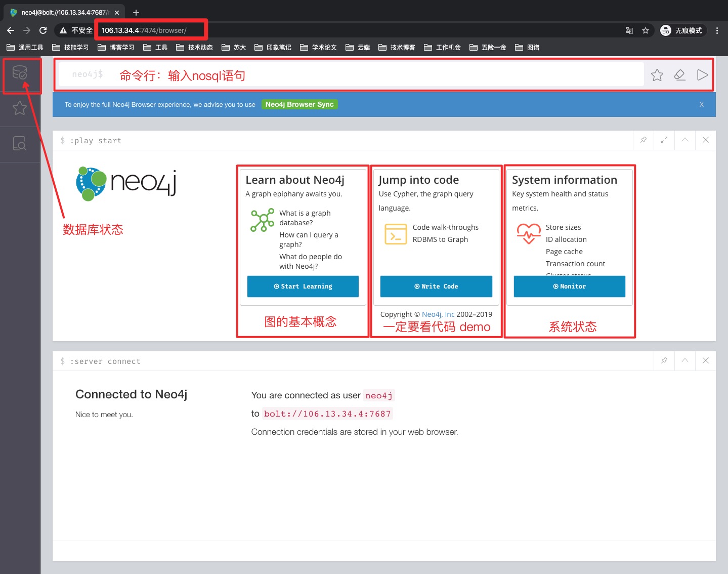Screen dimensions: 728x574
Task: Click the incognito 无痕模式 profile button
Action: (682, 30)
